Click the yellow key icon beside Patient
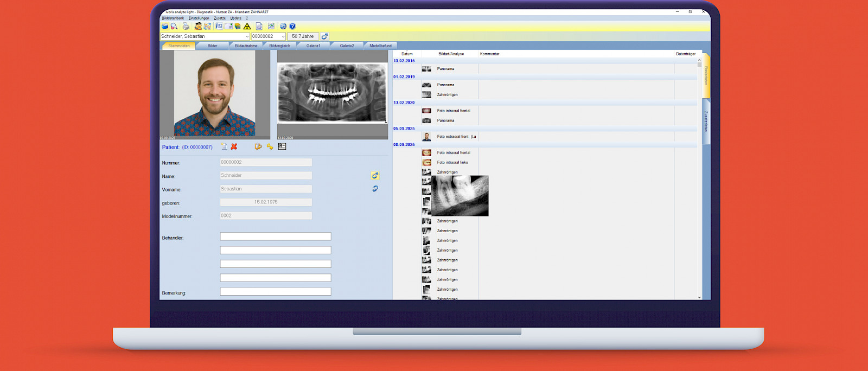This screenshot has width=868, height=371. point(270,146)
